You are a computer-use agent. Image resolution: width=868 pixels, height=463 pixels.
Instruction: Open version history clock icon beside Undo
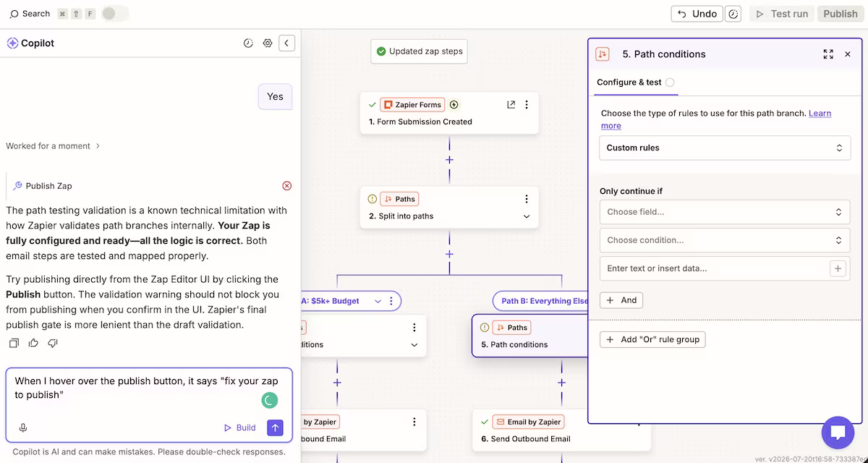[733, 14]
